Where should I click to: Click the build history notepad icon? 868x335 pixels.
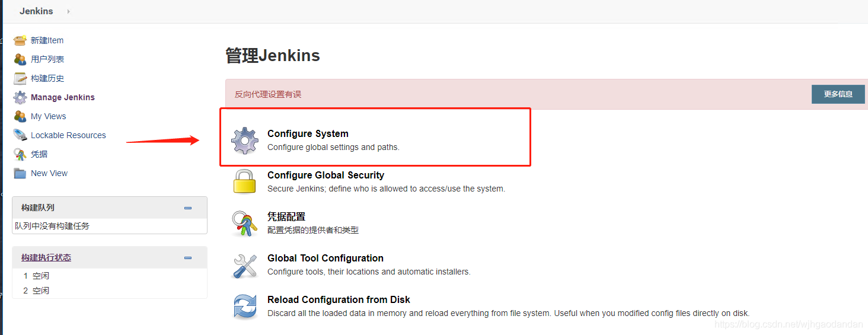tap(20, 78)
